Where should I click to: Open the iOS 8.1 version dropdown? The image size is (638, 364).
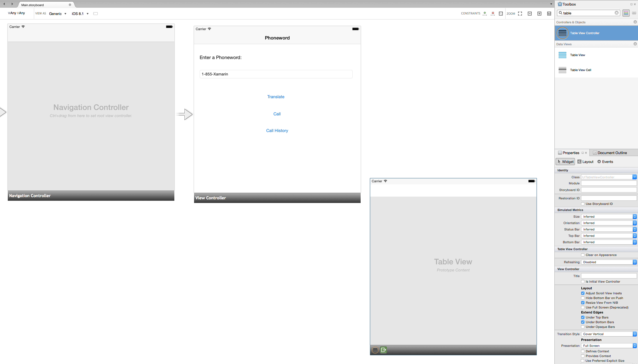point(80,14)
